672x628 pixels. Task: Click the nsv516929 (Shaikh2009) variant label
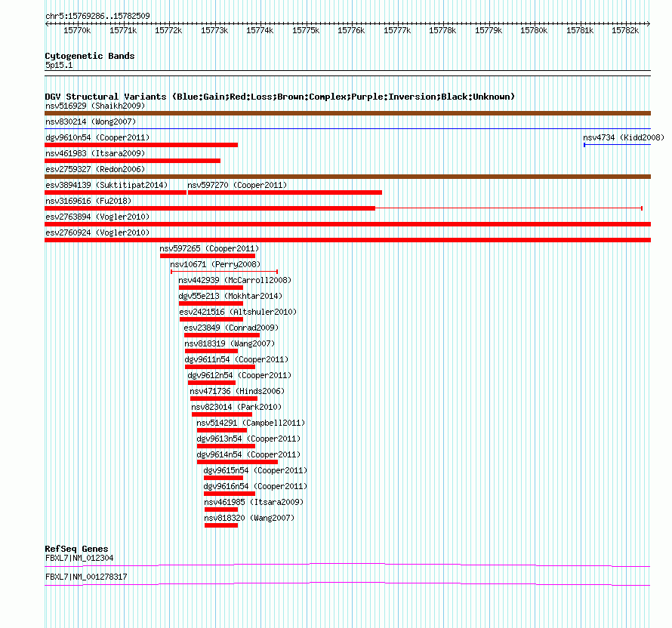[x=95, y=106]
